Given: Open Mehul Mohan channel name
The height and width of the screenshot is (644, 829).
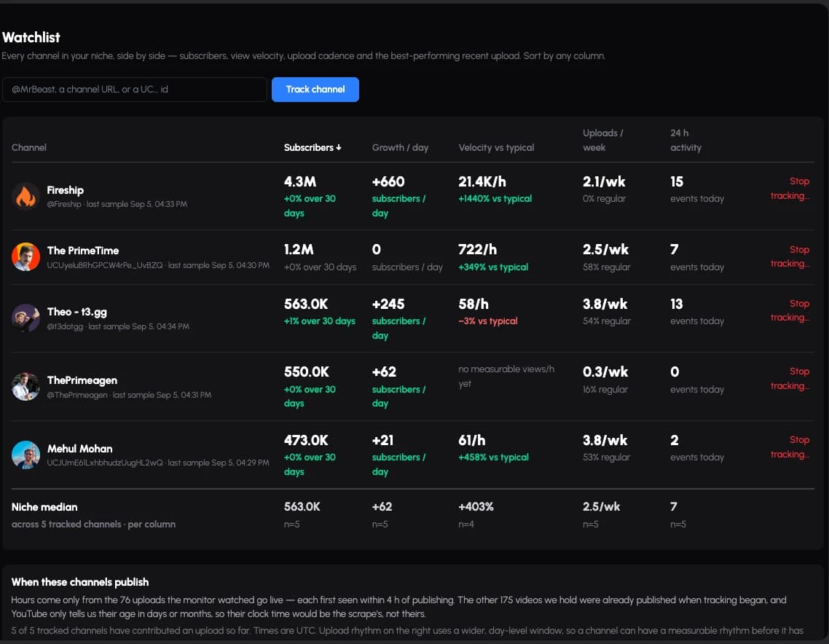Looking at the screenshot, I should [x=80, y=448].
